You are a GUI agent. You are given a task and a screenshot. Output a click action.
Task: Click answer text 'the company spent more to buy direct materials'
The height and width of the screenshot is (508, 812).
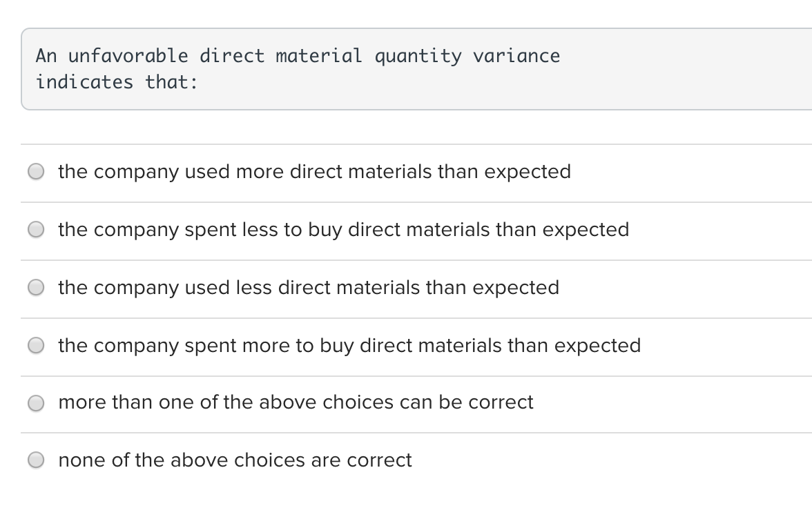tap(349, 346)
